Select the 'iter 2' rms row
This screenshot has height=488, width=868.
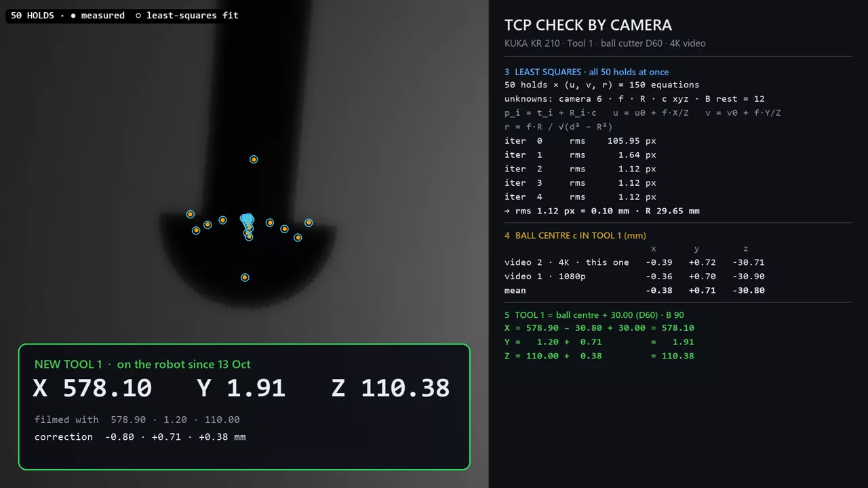580,169
